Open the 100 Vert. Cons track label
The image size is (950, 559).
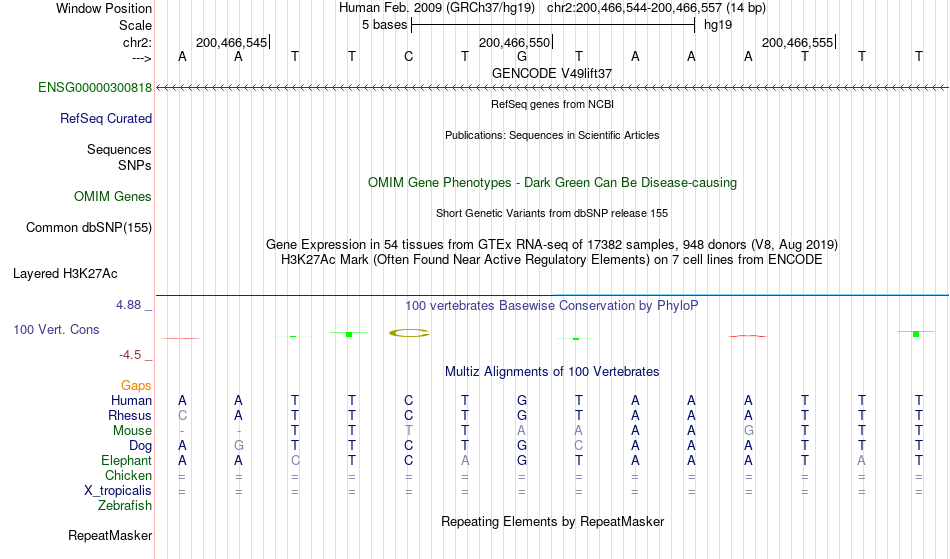click(56, 329)
